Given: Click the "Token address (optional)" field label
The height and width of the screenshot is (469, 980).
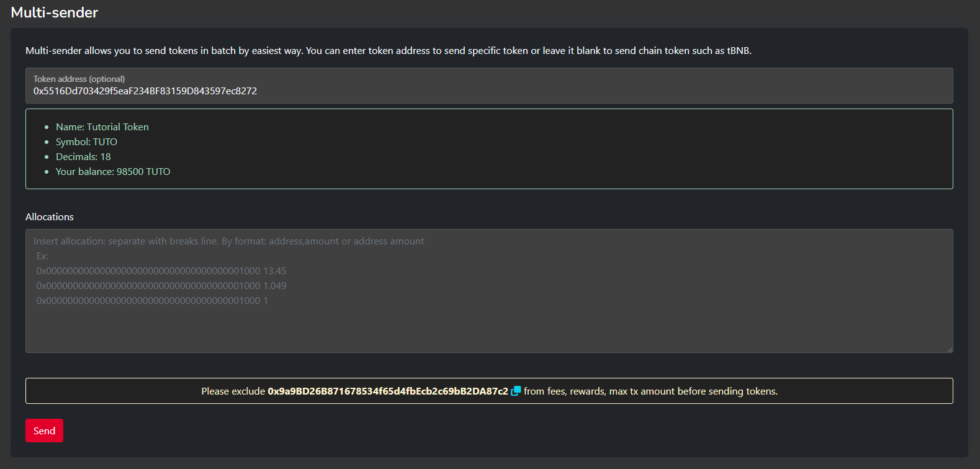Looking at the screenshot, I should (x=79, y=79).
